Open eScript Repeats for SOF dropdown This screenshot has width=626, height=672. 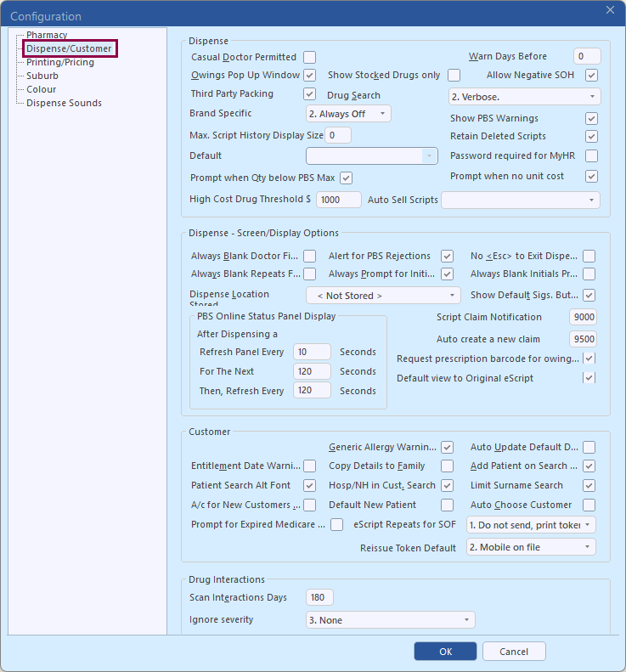(x=531, y=525)
